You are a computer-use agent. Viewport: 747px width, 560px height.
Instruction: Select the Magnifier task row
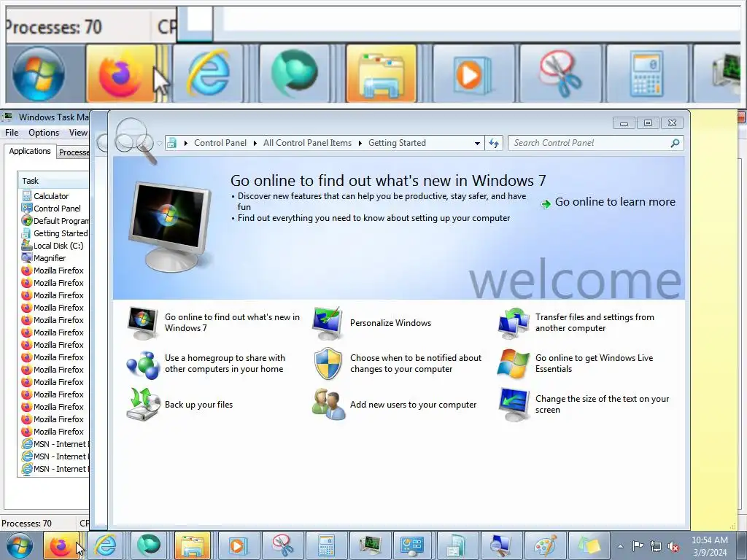coord(54,258)
